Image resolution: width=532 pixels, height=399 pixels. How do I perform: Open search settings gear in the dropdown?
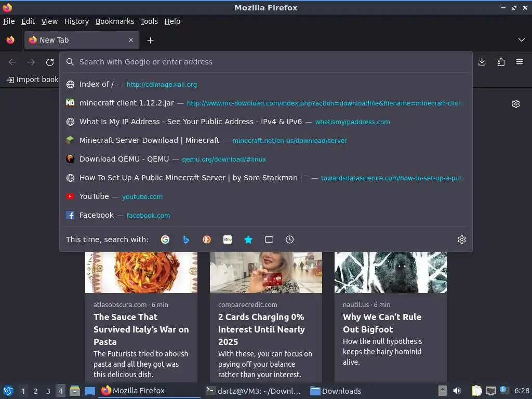pyautogui.click(x=462, y=240)
